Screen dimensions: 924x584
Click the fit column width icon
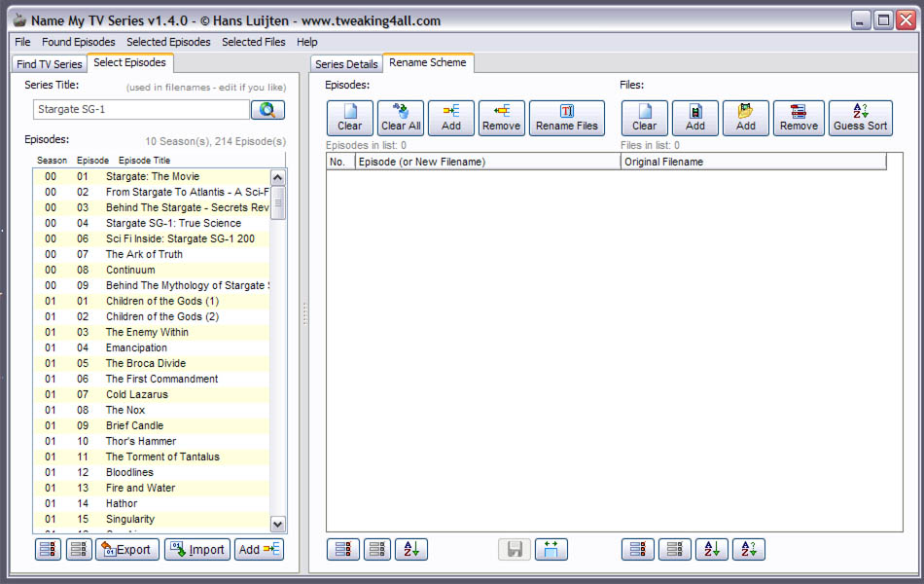[551, 549]
